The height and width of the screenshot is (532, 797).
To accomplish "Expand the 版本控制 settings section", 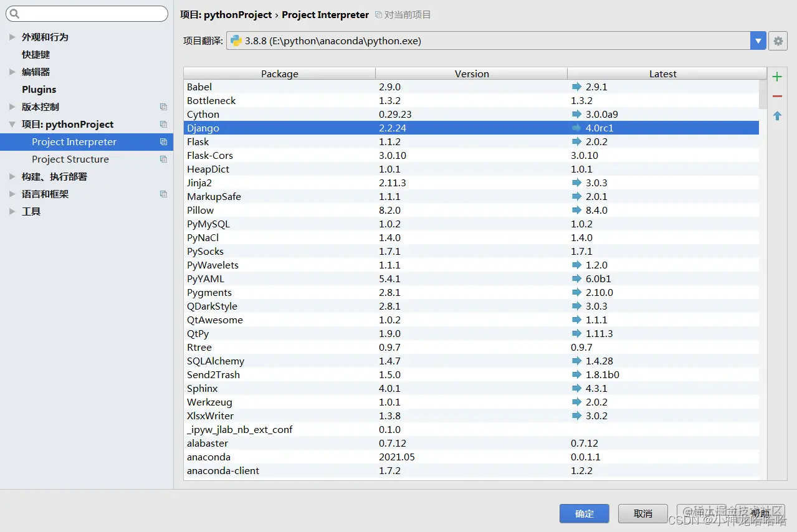I will [12, 107].
